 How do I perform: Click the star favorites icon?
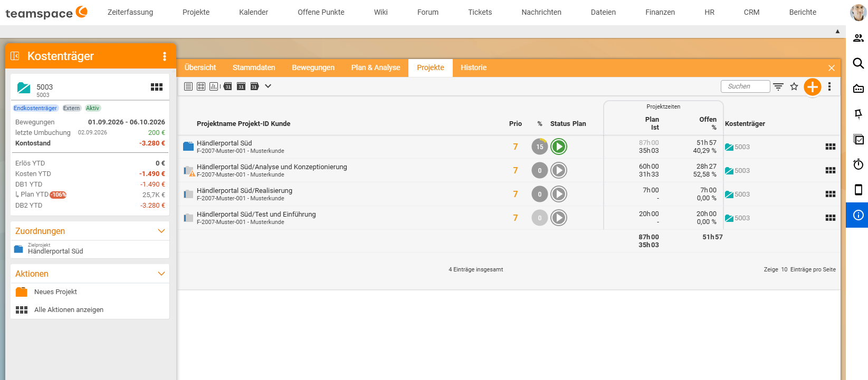(794, 86)
